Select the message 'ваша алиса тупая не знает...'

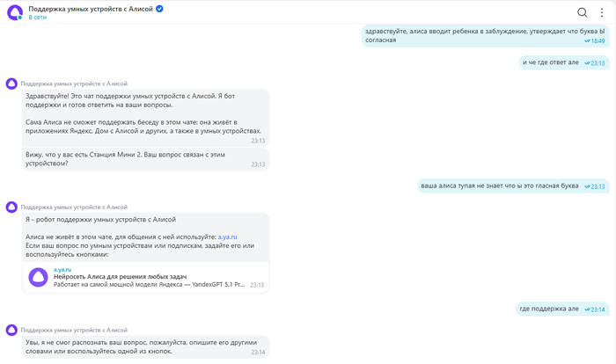[x=502, y=186]
